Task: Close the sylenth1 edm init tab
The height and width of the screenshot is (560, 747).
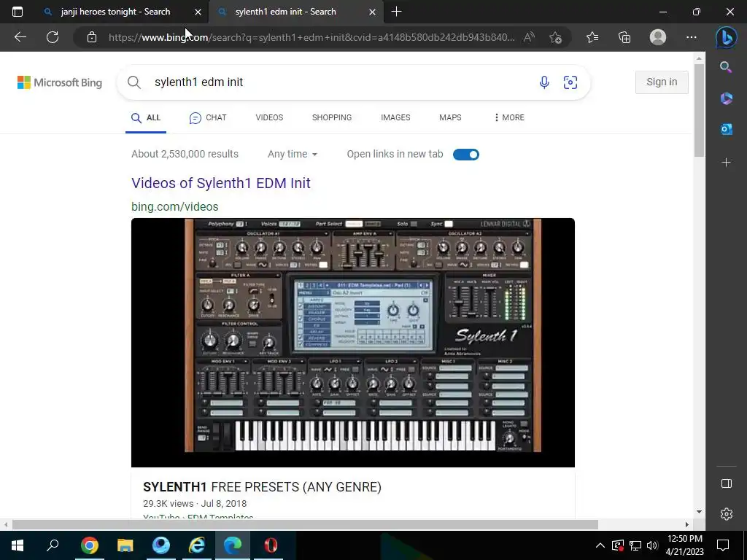Action: (373, 12)
